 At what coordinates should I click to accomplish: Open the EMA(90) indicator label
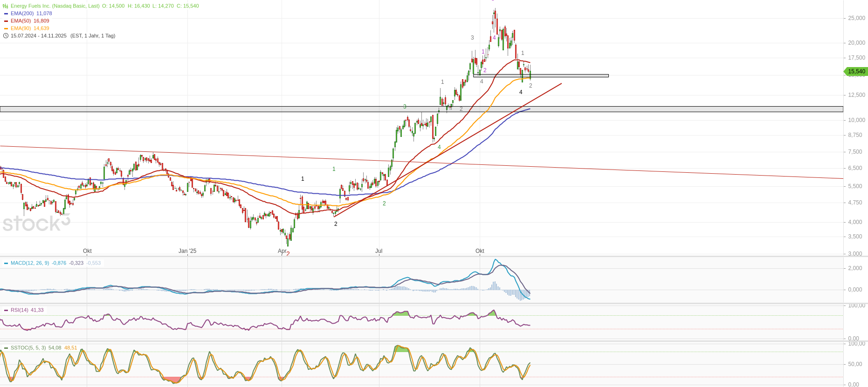(21, 28)
